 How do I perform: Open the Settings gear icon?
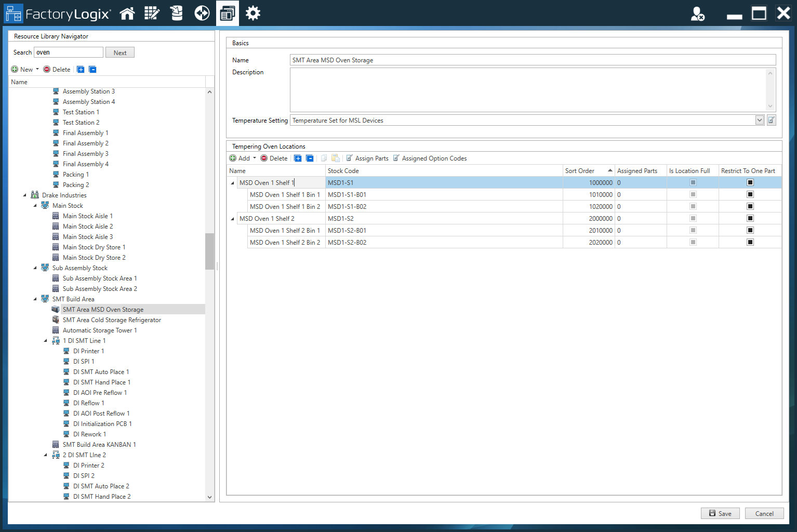coord(253,14)
